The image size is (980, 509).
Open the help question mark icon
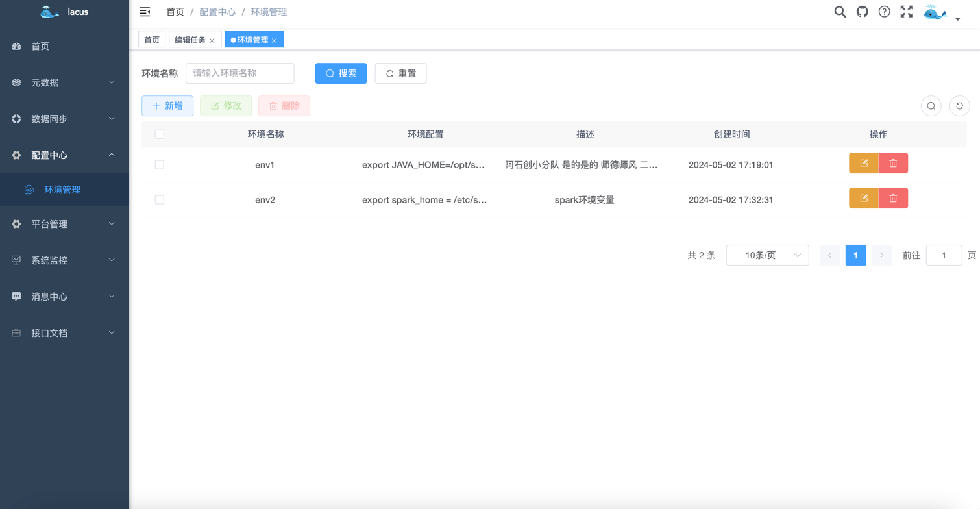click(884, 12)
